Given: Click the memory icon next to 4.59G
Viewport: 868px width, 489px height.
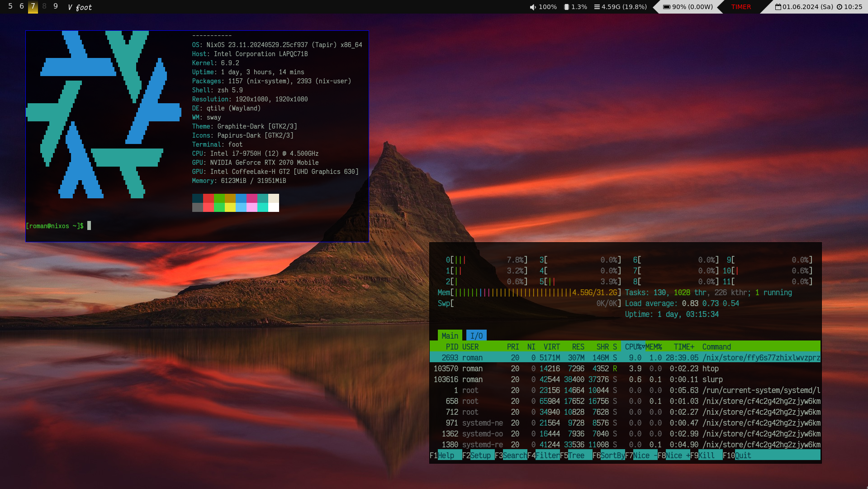Looking at the screenshot, I should pos(597,7).
